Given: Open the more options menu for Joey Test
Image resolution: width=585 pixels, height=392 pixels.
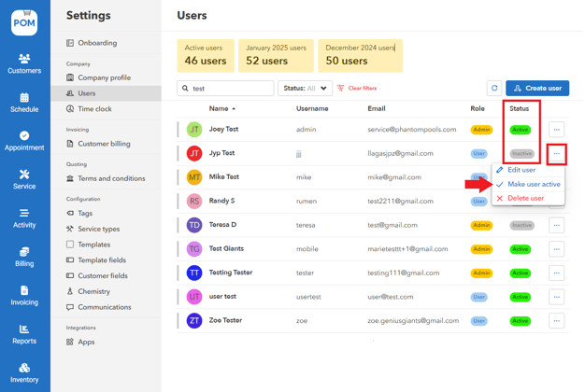Looking at the screenshot, I should [x=556, y=130].
